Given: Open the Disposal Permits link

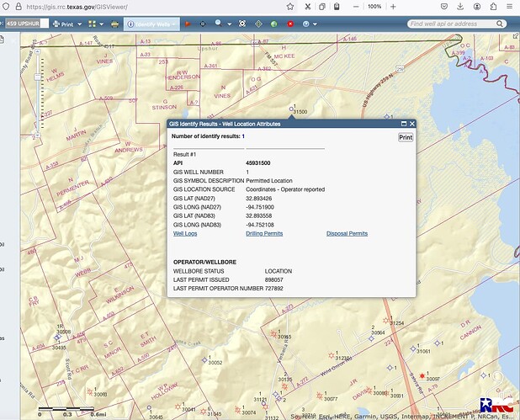Looking at the screenshot, I should coord(347,233).
